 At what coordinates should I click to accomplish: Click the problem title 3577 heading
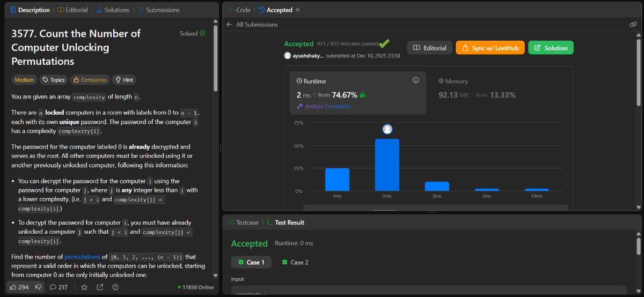pos(76,47)
